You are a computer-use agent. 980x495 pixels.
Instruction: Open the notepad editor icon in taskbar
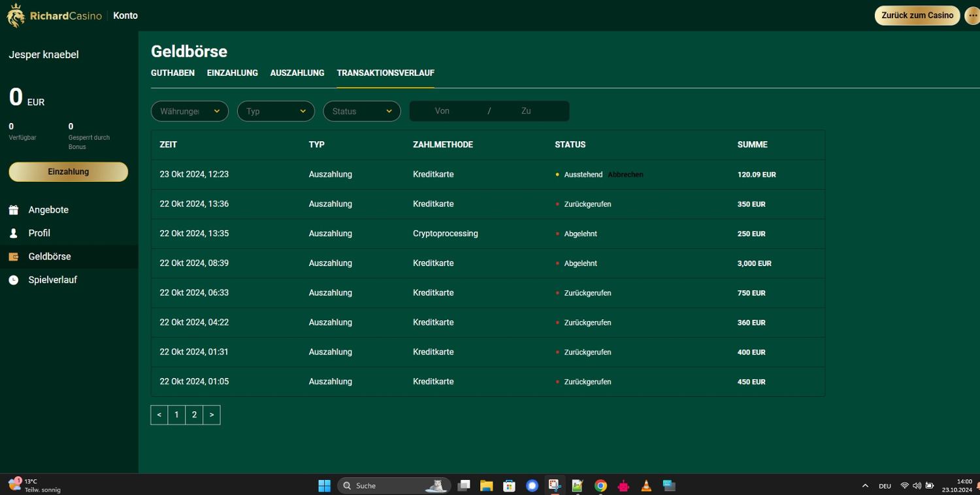[578, 485]
